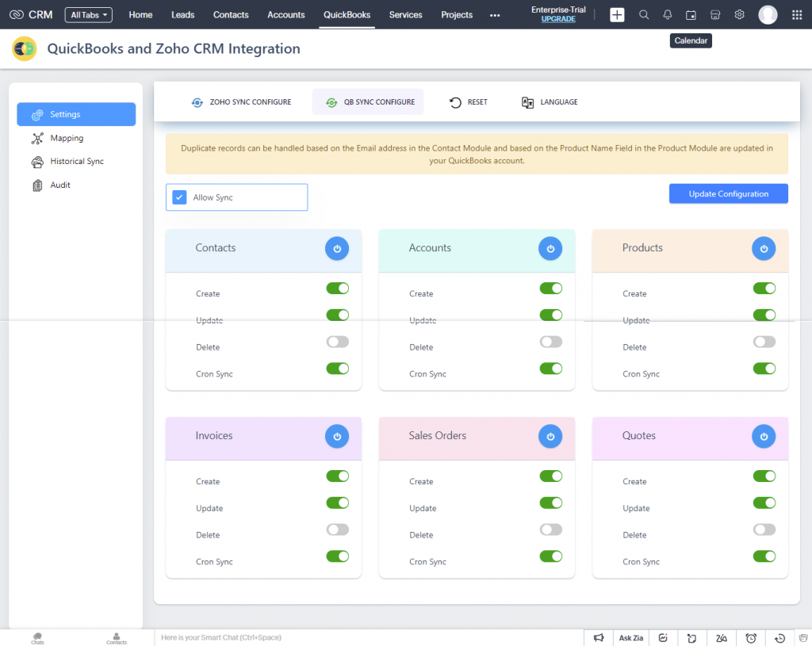Click the power icon on Sales Orders card

pyautogui.click(x=550, y=437)
